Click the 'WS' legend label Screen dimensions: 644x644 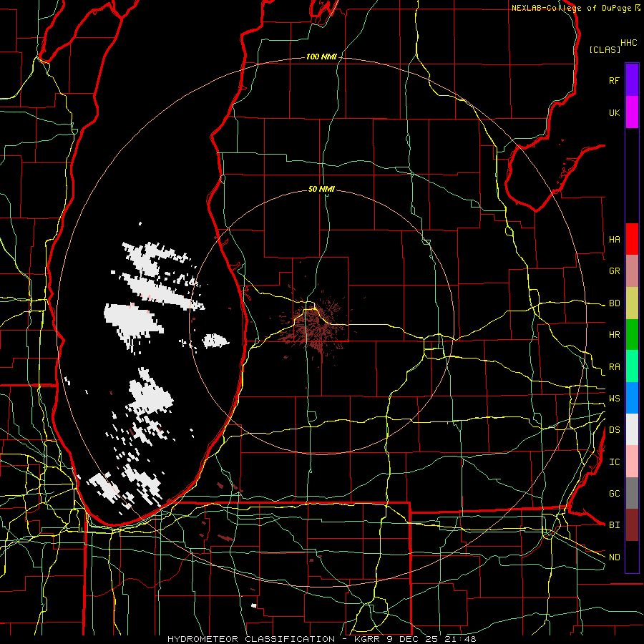[614, 398]
